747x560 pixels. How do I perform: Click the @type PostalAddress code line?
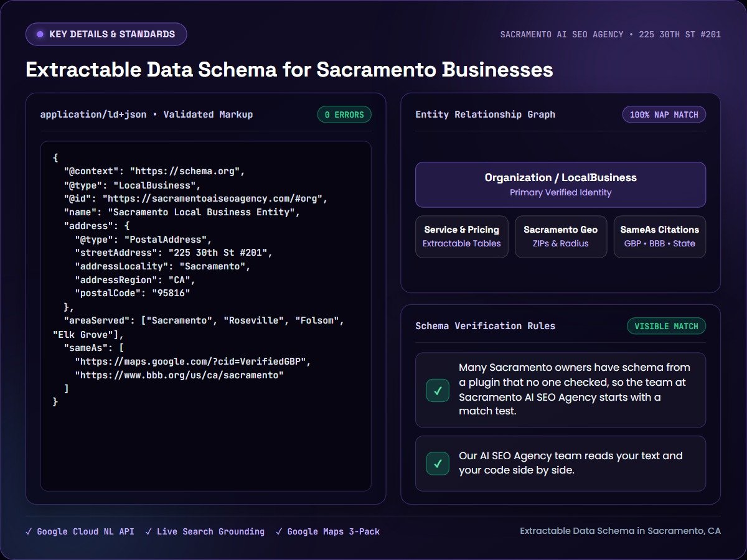[x=143, y=240]
